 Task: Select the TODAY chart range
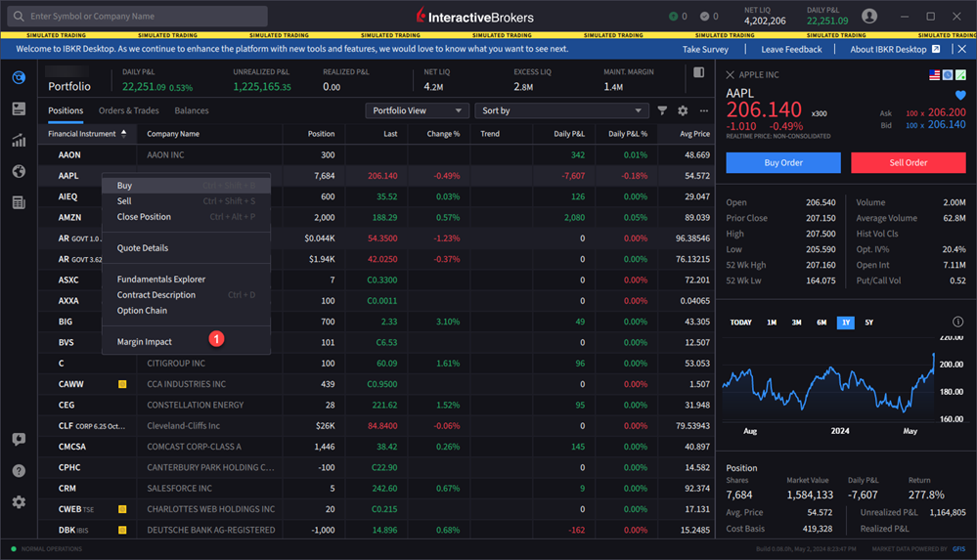pos(741,323)
